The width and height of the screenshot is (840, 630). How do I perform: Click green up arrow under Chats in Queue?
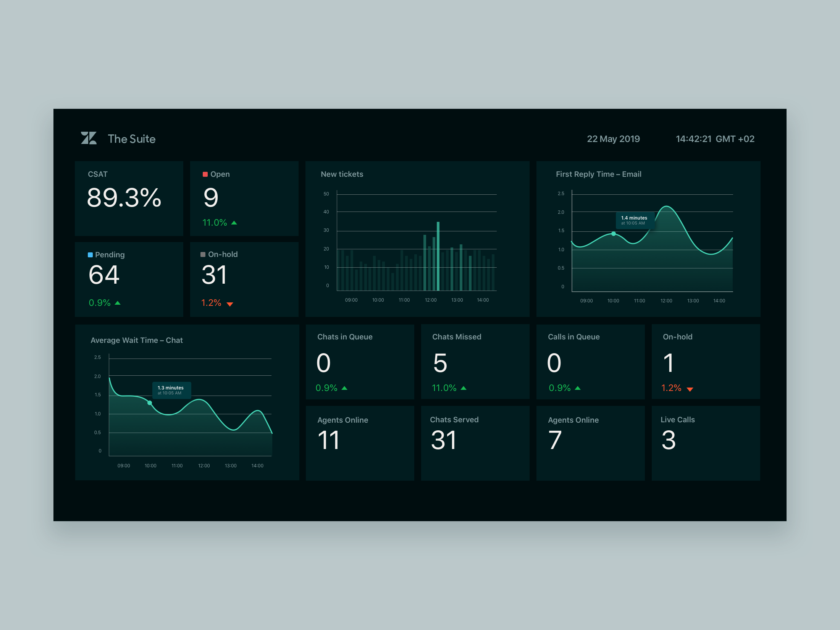[x=344, y=388]
